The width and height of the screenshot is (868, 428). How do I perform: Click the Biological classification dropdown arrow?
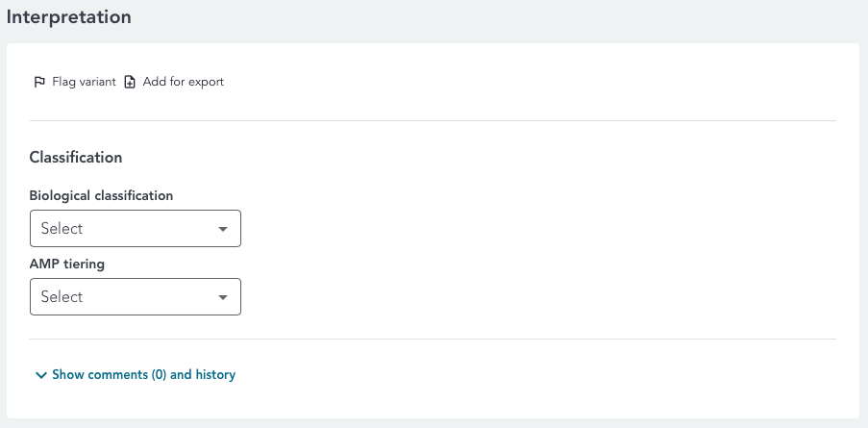(223, 229)
